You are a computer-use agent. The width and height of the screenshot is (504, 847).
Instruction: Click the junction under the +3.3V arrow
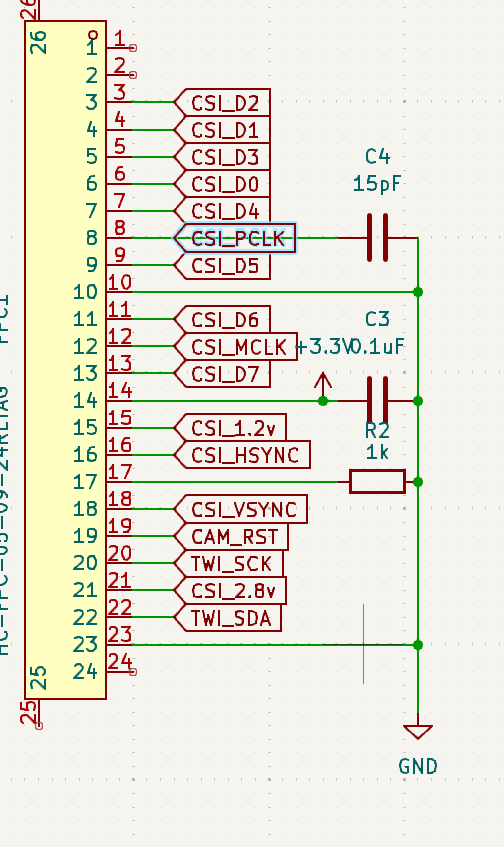click(323, 401)
